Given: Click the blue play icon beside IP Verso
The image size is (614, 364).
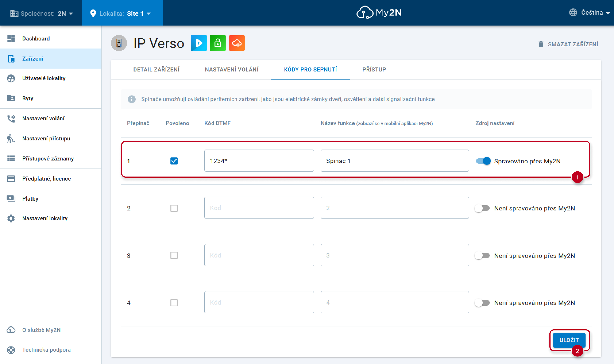Looking at the screenshot, I should point(199,43).
